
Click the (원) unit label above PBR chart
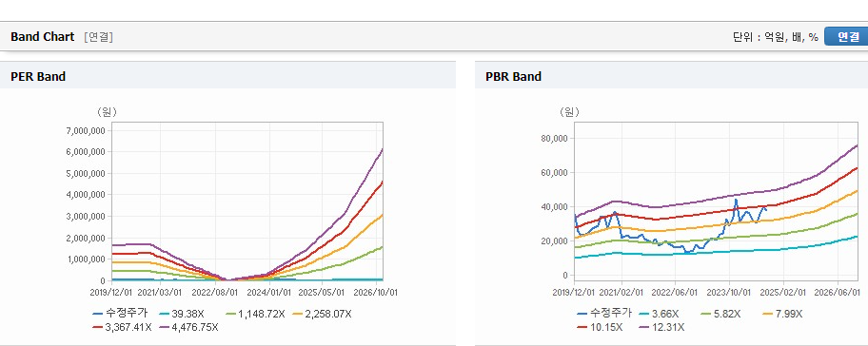[569, 112]
